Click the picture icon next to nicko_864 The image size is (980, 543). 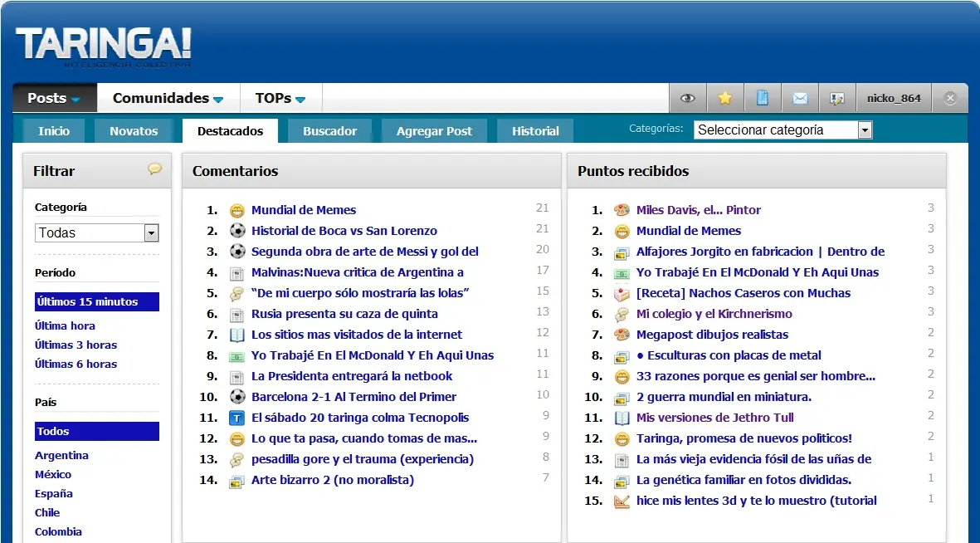tap(837, 98)
